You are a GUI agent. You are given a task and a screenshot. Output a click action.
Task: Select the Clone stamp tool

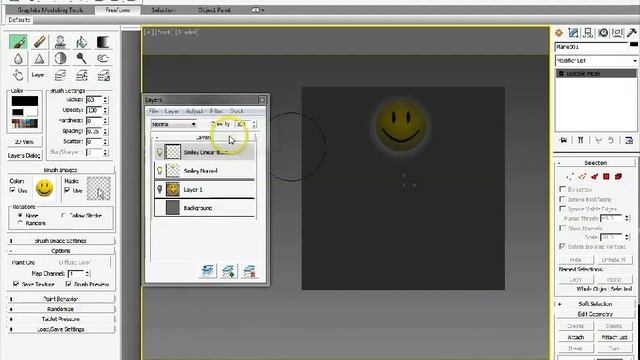[60, 42]
